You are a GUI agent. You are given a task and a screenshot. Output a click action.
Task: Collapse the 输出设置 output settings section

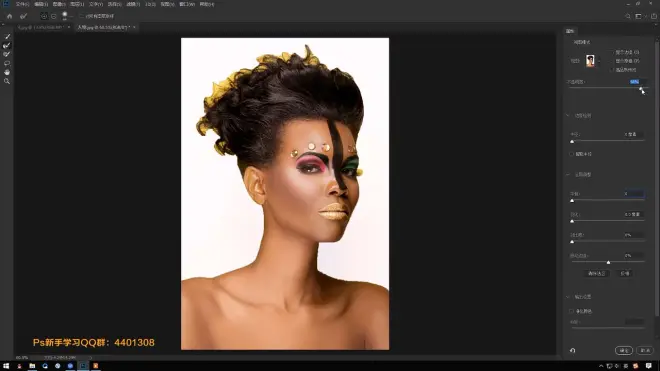tap(568, 297)
